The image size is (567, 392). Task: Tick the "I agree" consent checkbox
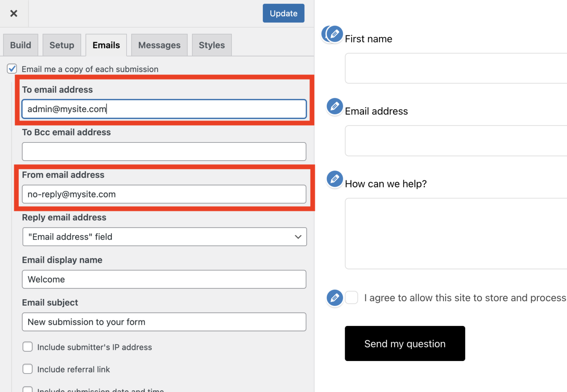351,298
